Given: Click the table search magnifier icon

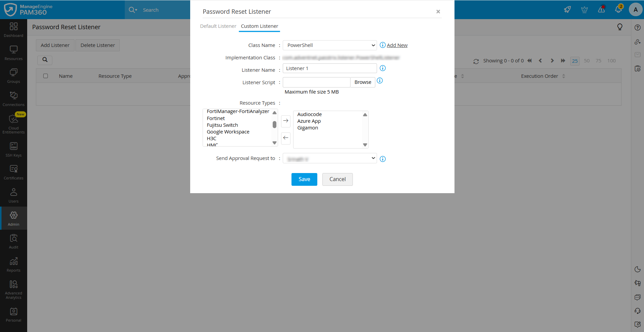Looking at the screenshot, I should (x=45, y=60).
